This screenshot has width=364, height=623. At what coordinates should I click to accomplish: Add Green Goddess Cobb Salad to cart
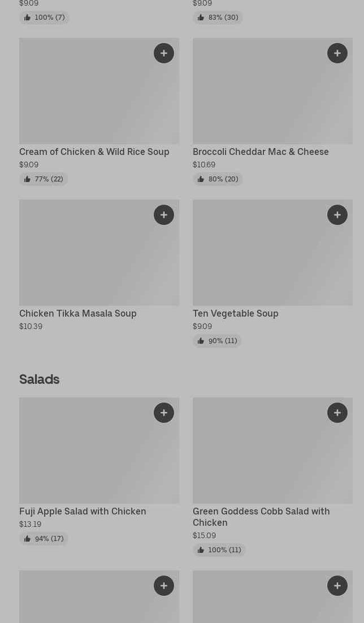337,413
